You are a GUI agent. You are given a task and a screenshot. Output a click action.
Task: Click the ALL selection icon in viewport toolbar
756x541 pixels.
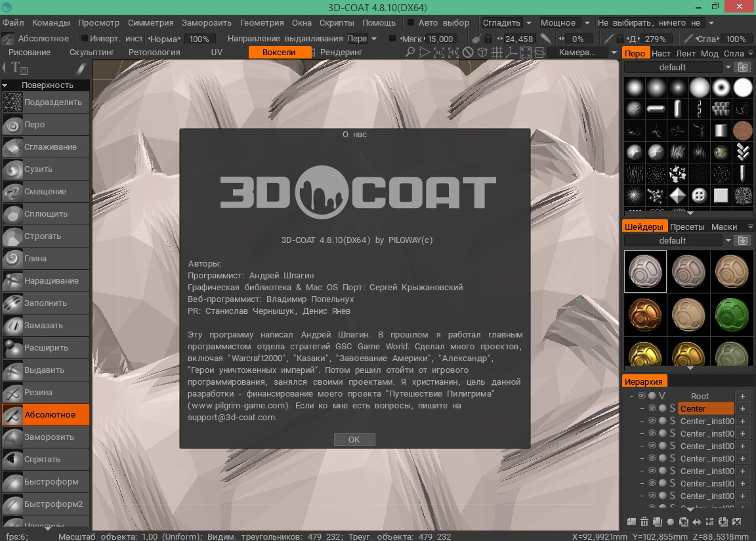click(439, 52)
